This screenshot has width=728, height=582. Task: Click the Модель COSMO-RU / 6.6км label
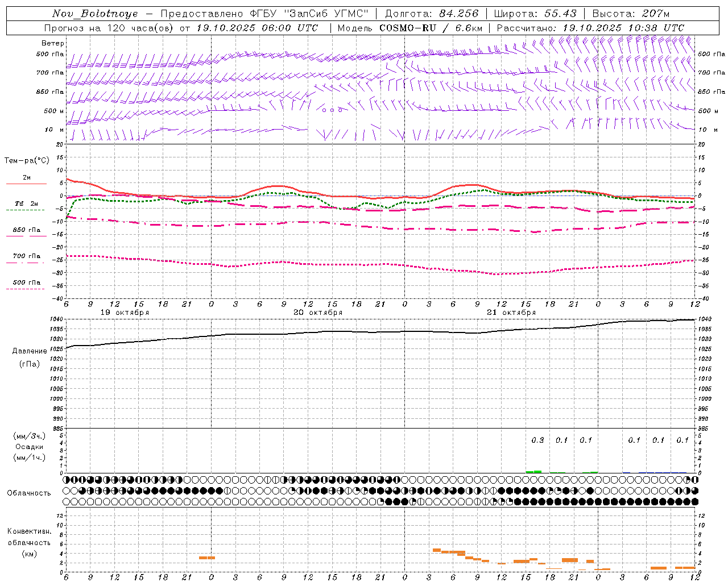pyautogui.click(x=410, y=28)
